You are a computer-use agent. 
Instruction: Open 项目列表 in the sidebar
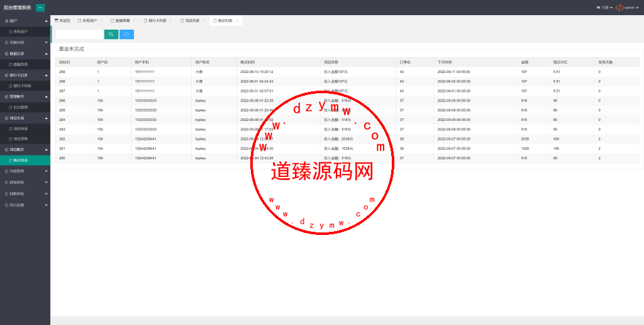(25, 128)
